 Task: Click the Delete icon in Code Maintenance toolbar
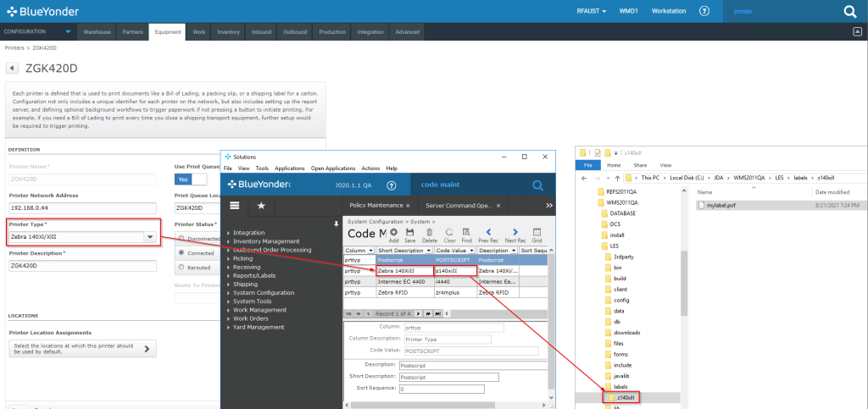tap(429, 233)
